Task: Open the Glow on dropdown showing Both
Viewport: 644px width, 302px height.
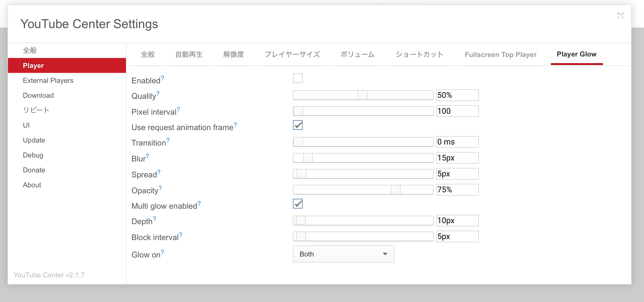Action: click(344, 254)
